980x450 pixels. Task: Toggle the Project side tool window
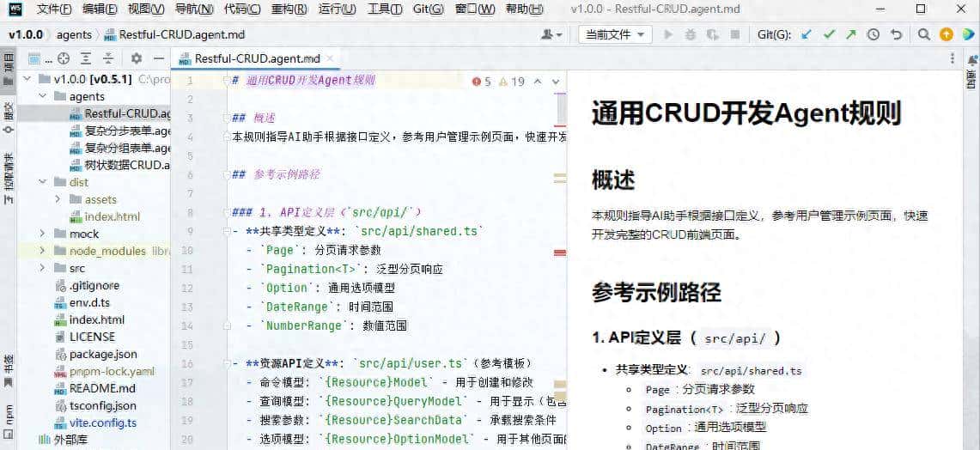[x=8, y=70]
